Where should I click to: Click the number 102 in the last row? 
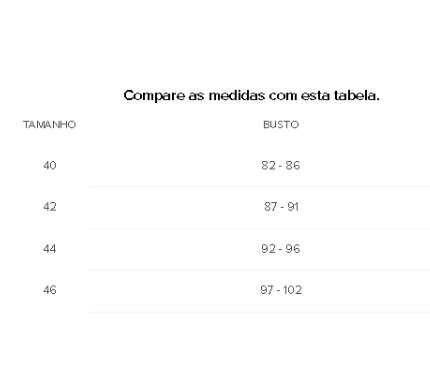tap(292, 290)
